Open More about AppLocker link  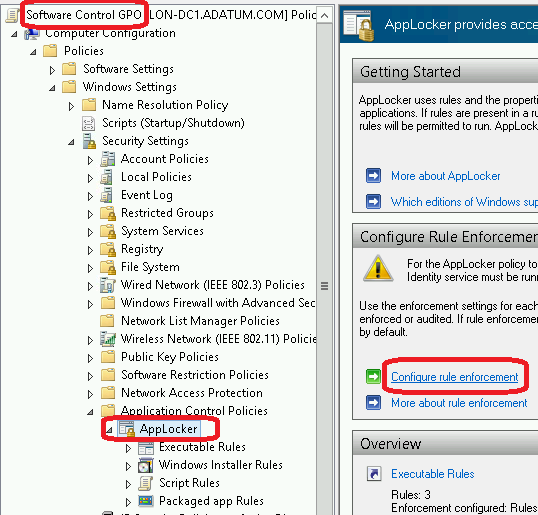[x=445, y=176]
